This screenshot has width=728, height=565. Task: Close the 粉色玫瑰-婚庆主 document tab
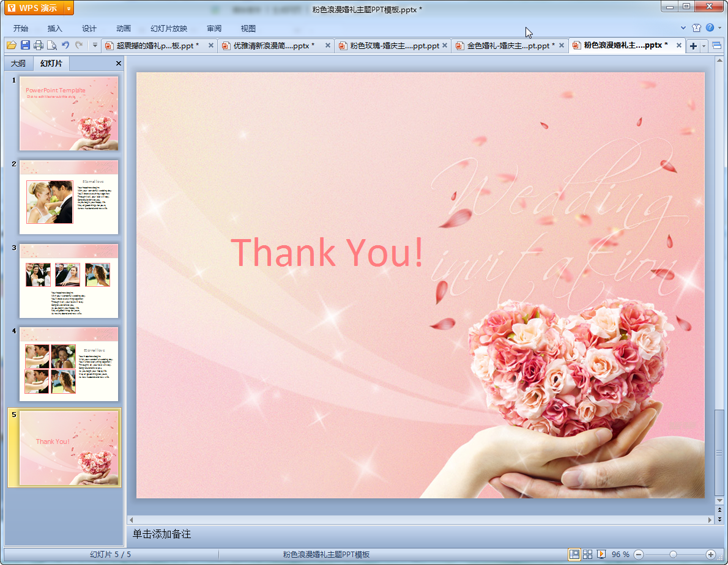click(x=445, y=45)
